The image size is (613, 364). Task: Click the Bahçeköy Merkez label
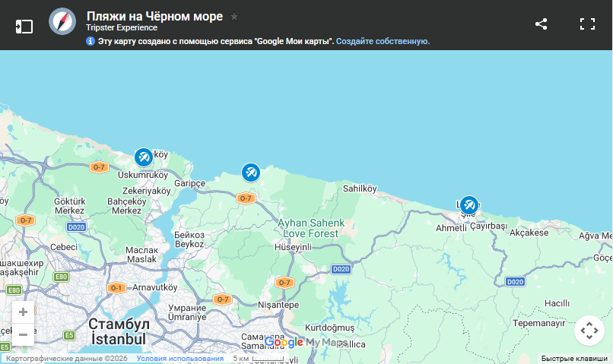(x=127, y=206)
